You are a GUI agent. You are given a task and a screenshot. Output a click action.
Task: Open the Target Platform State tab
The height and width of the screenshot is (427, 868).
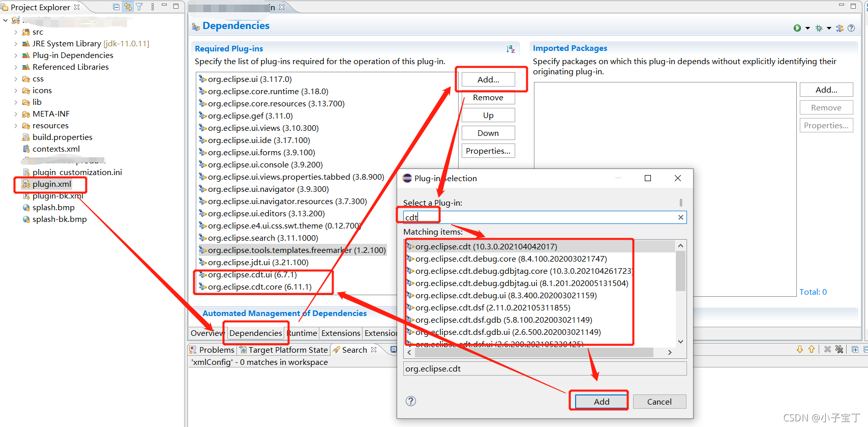point(283,350)
